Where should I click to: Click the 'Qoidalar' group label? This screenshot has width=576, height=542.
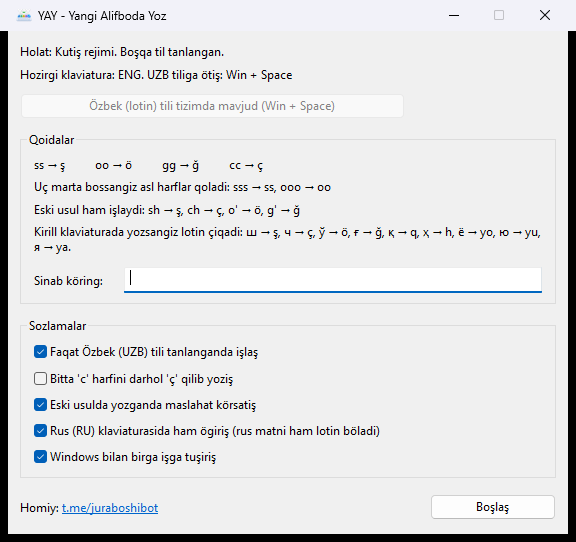[x=51, y=140]
